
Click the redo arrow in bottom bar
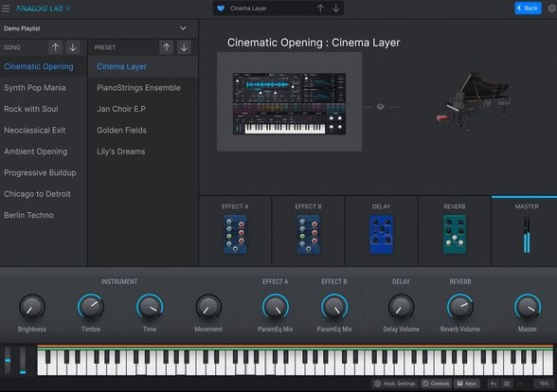tap(520, 383)
